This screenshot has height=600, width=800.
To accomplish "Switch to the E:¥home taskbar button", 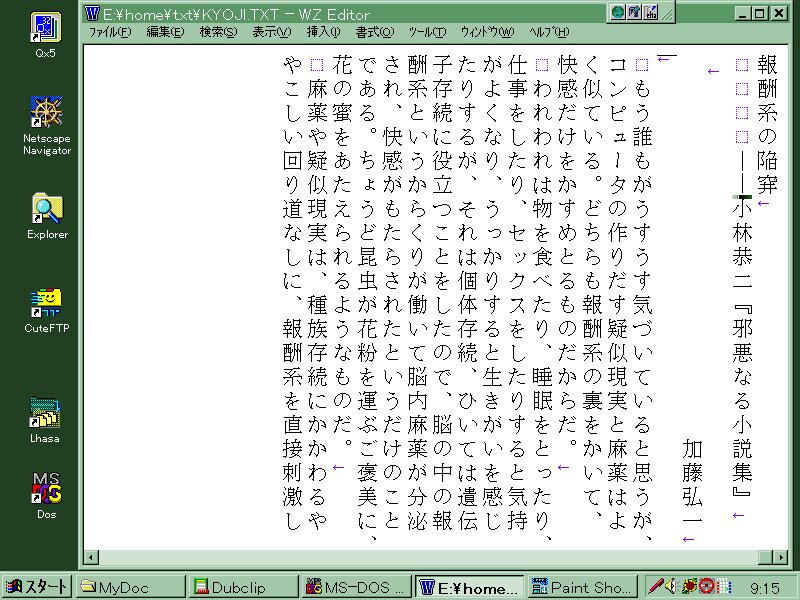I will click(469, 586).
